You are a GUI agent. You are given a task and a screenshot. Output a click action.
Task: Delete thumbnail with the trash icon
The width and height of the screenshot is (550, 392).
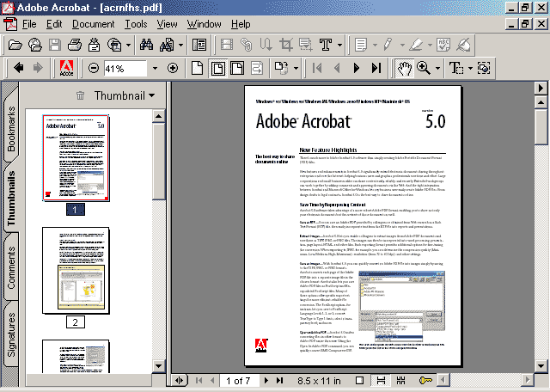[80, 95]
